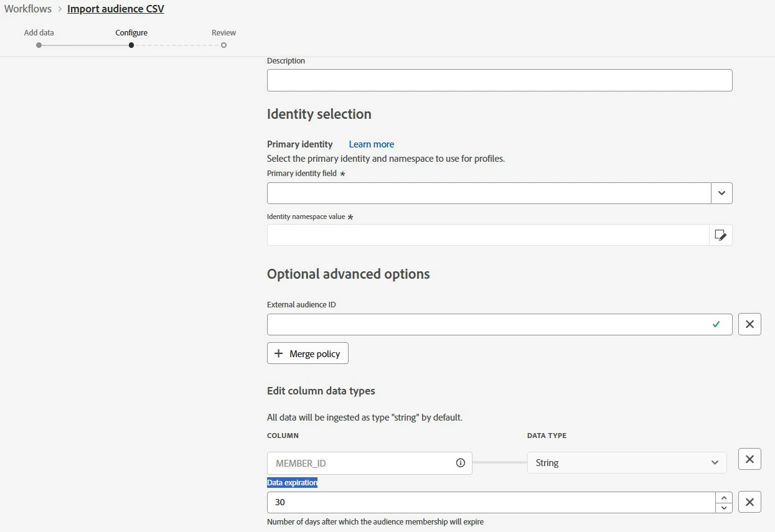This screenshot has width=775, height=532.
Task: Click the plus icon on Merge policy
Action: tap(279, 353)
